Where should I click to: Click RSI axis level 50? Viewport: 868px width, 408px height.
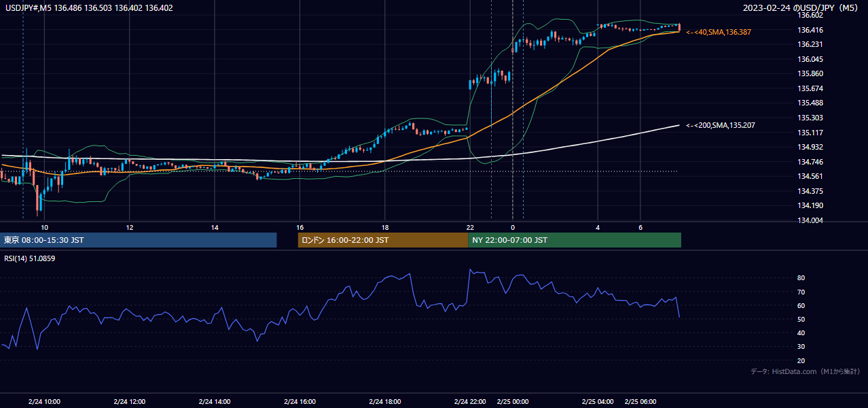click(x=801, y=319)
